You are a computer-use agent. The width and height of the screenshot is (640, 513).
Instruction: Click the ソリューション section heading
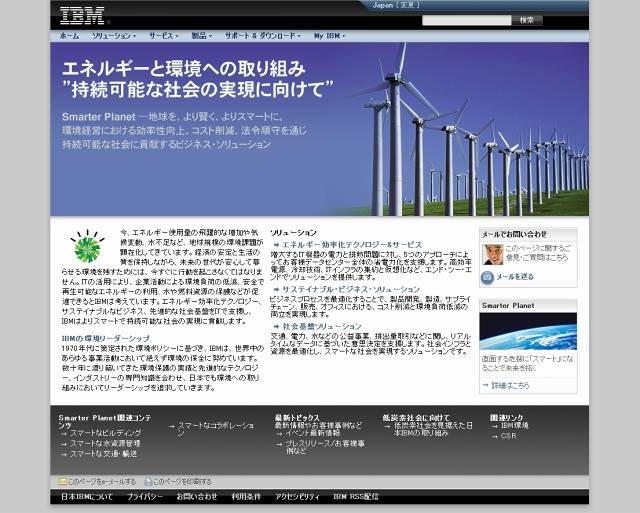coord(293,233)
